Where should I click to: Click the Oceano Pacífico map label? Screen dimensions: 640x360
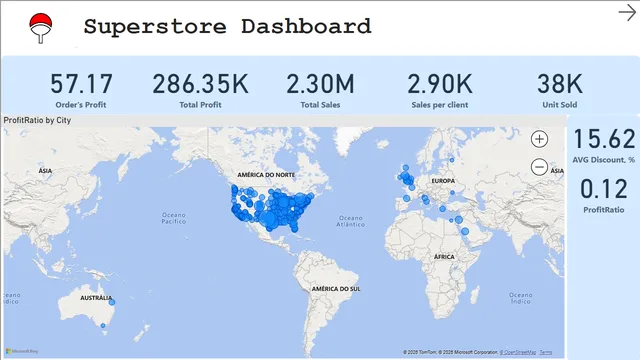tap(174, 218)
